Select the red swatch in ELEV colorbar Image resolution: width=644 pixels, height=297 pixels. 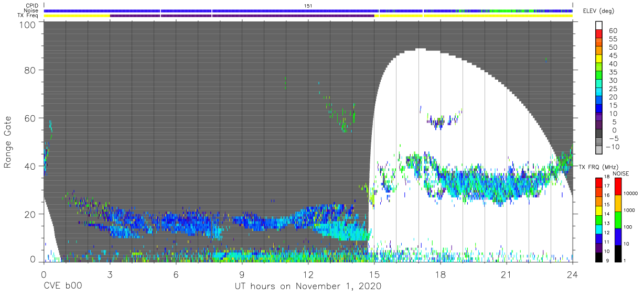point(599,35)
